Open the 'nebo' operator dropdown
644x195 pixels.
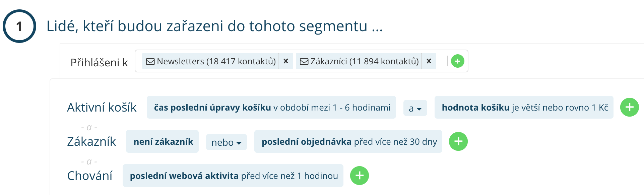[x=226, y=142]
